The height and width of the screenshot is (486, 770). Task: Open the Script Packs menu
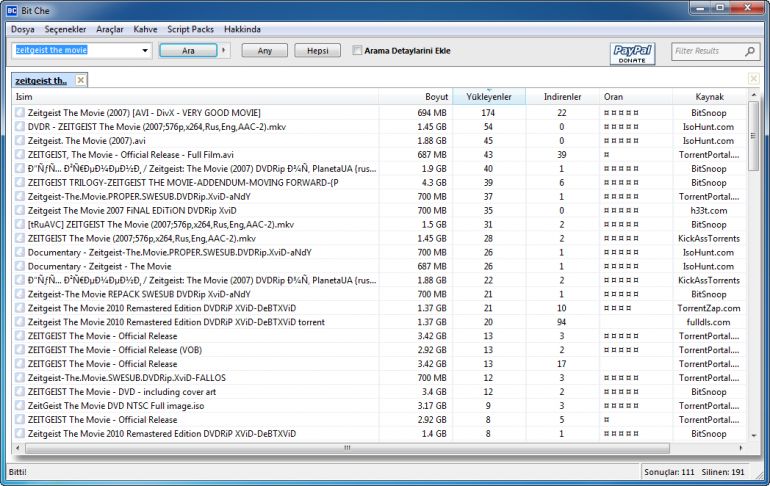click(190, 29)
